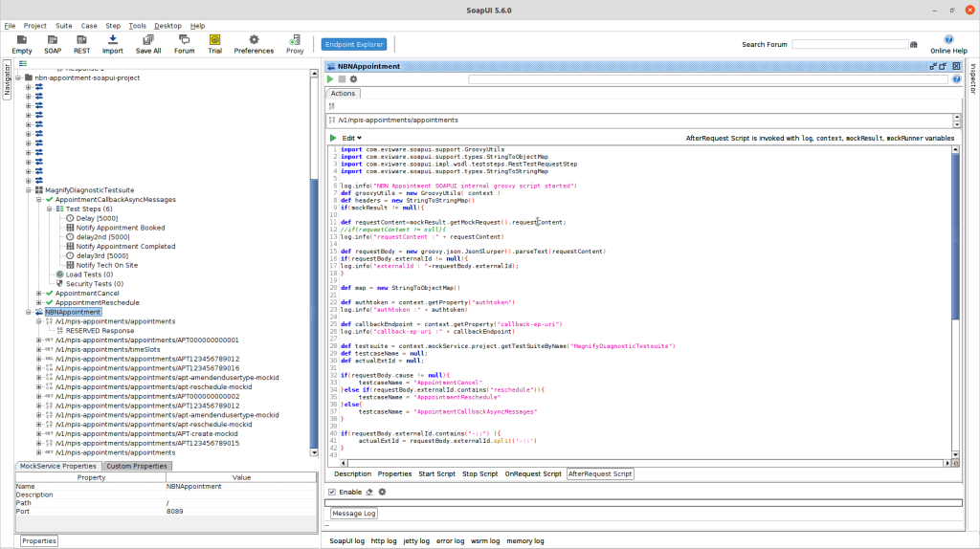Toggle the Enable checkbox for message log
980x549 pixels.
coord(331,492)
